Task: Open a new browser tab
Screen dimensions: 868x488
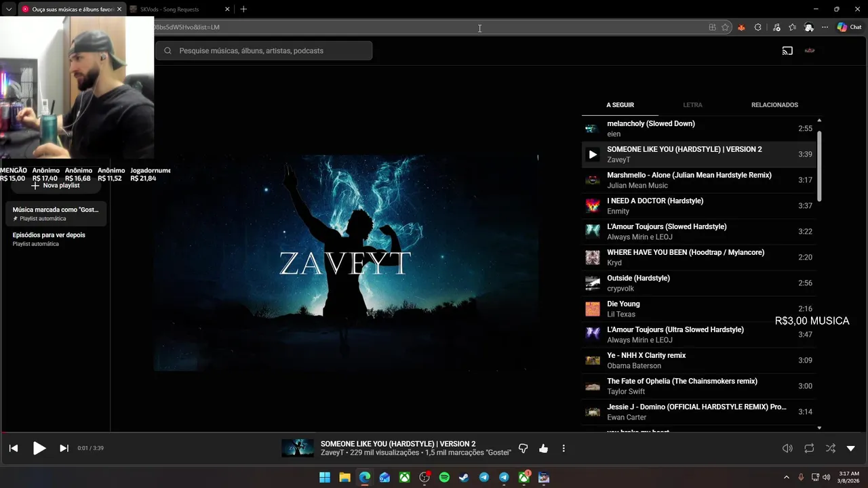Action: [243, 9]
